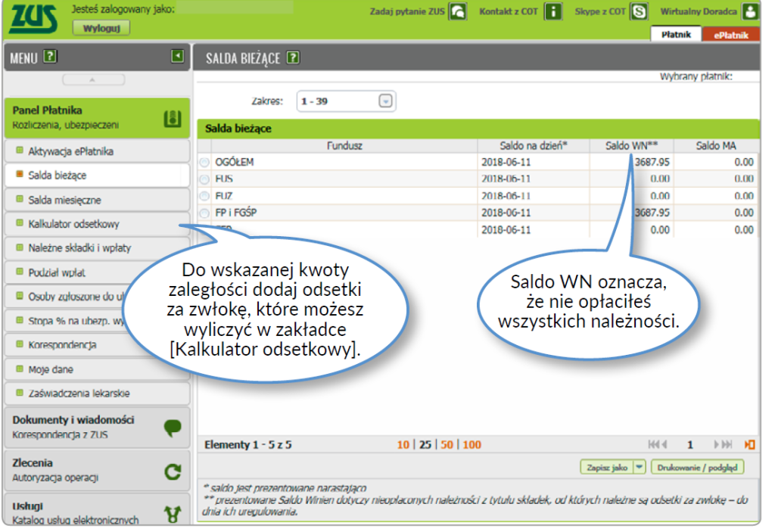
Task: Open Wirtualny Doradca avatar icon
Action: [749, 12]
